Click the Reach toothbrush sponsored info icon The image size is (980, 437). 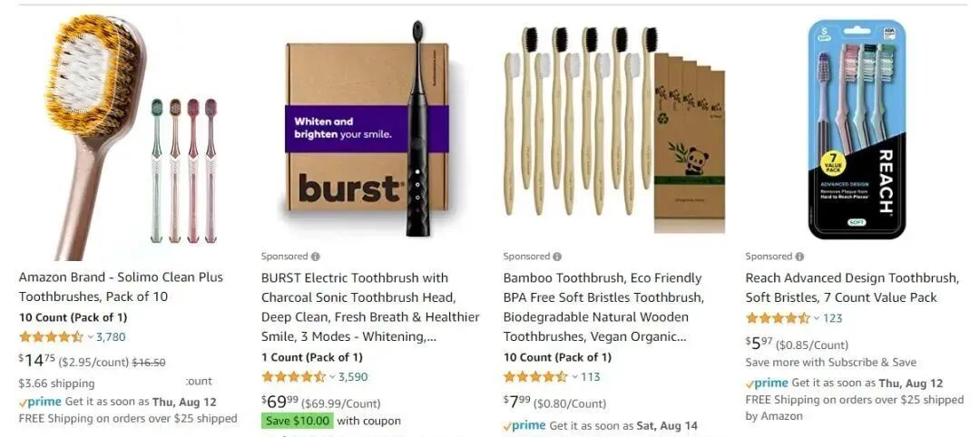[799, 257]
